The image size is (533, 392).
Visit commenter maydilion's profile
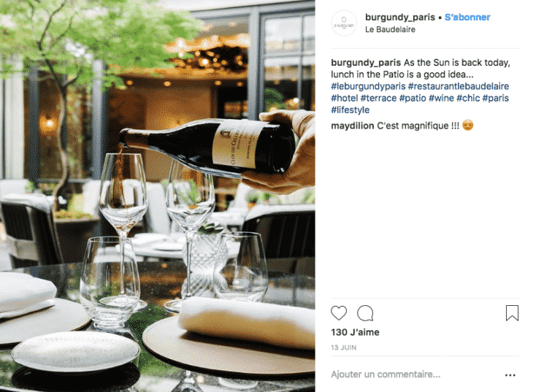[x=353, y=126]
